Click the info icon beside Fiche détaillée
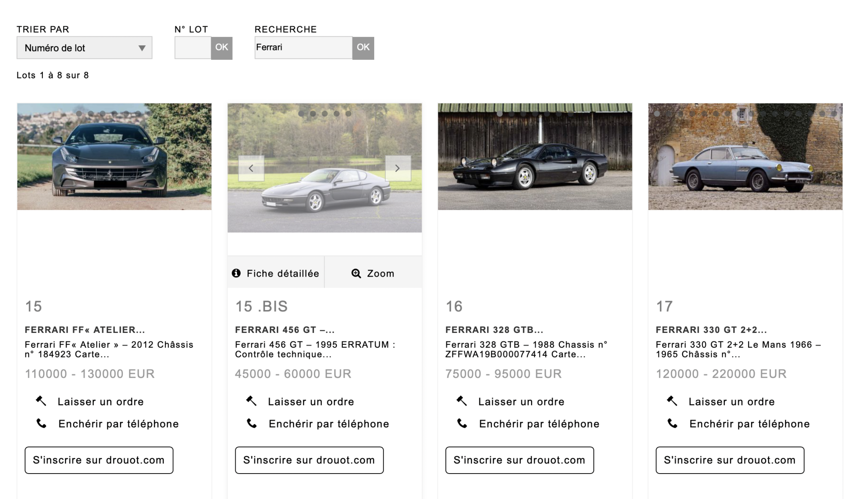 click(236, 273)
